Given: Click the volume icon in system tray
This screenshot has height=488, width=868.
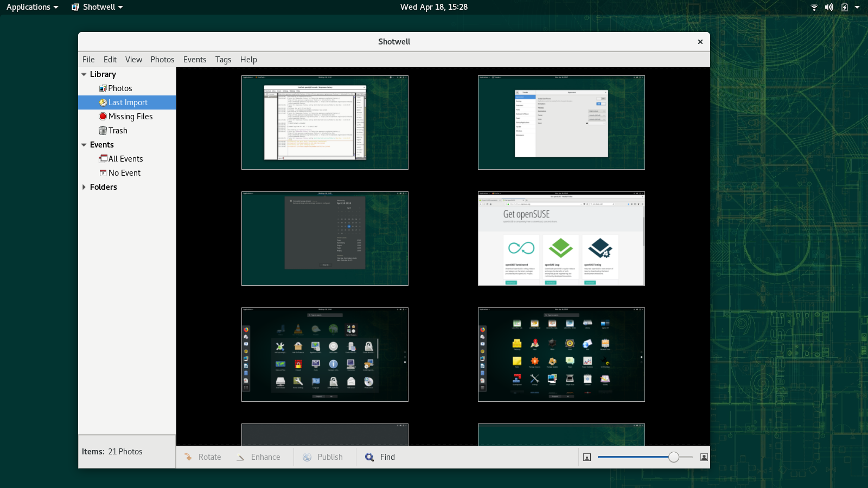Looking at the screenshot, I should [829, 7].
